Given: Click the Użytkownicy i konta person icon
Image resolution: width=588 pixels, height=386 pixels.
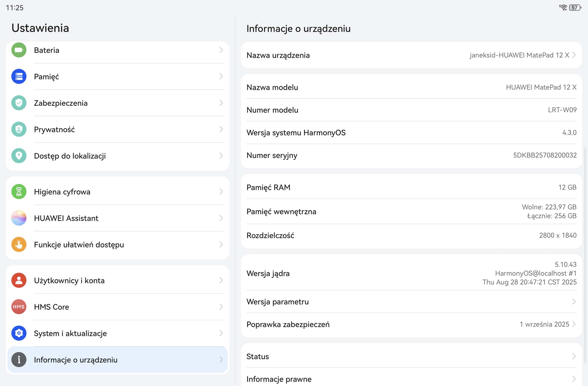Looking at the screenshot, I should click(x=19, y=280).
